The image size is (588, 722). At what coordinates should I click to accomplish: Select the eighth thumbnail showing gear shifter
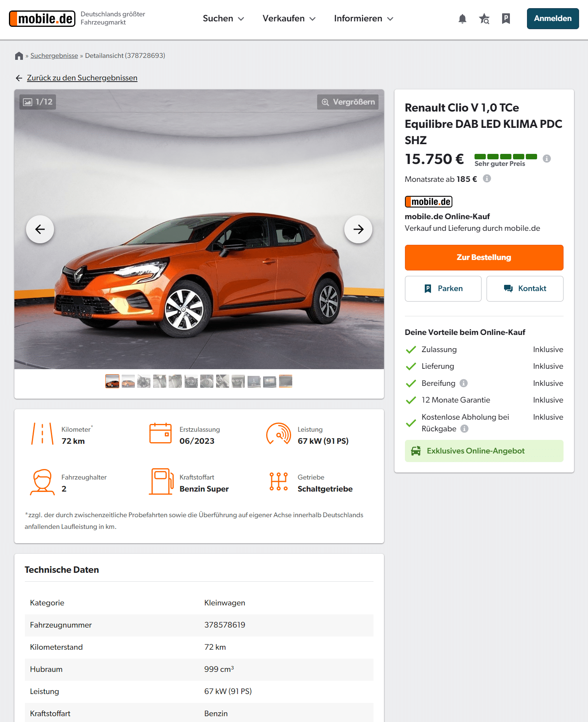tap(223, 381)
